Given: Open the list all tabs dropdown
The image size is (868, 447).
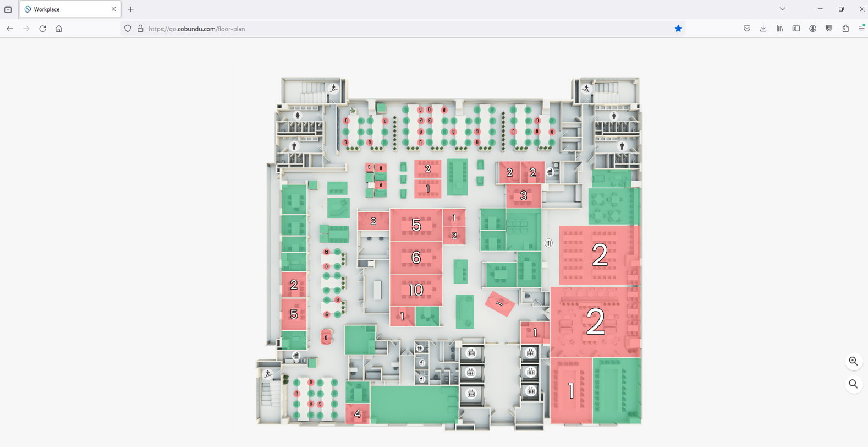Looking at the screenshot, I should coord(782,9).
